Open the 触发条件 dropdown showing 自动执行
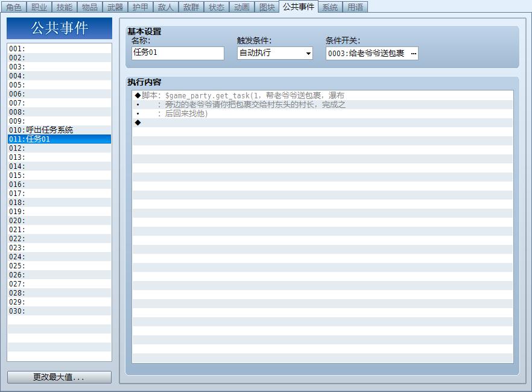 [x=275, y=53]
